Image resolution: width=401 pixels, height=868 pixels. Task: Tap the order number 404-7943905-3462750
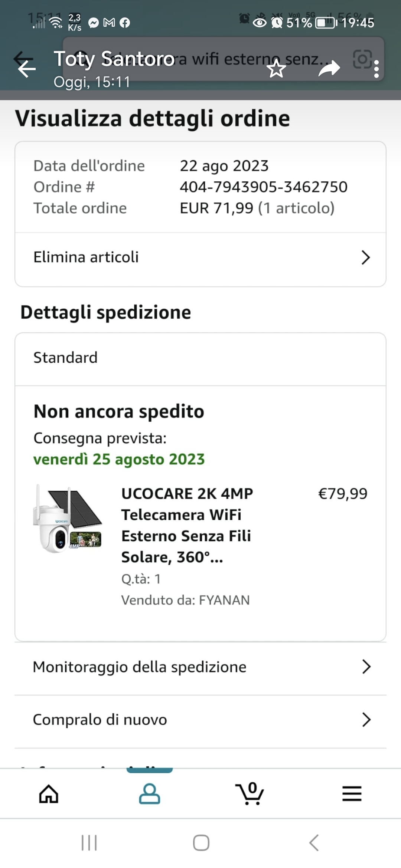pyautogui.click(x=263, y=187)
